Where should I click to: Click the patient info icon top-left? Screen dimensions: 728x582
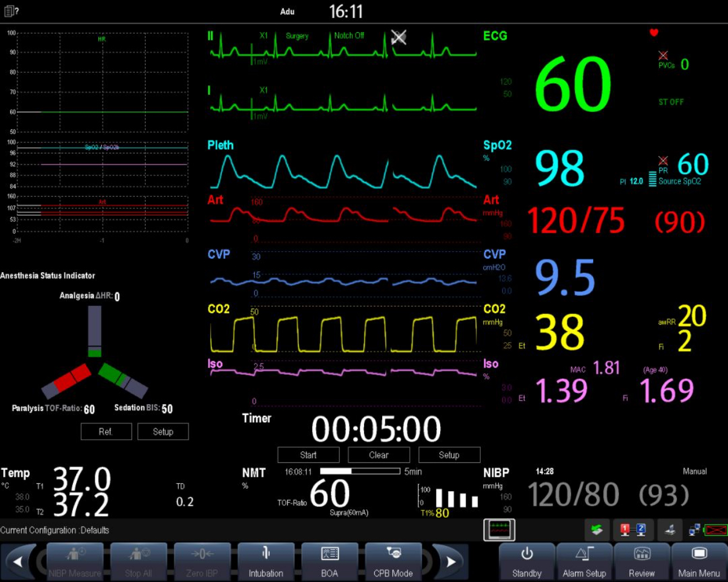click(11, 11)
